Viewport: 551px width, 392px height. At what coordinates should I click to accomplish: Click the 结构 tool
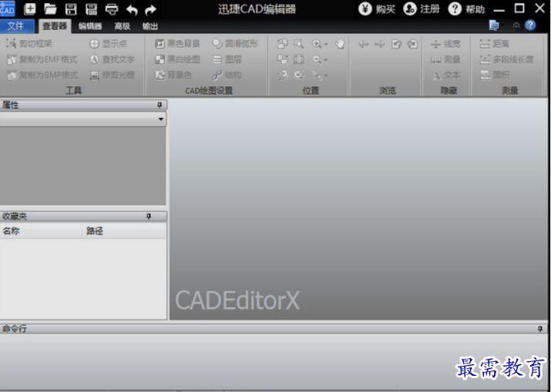(227, 75)
